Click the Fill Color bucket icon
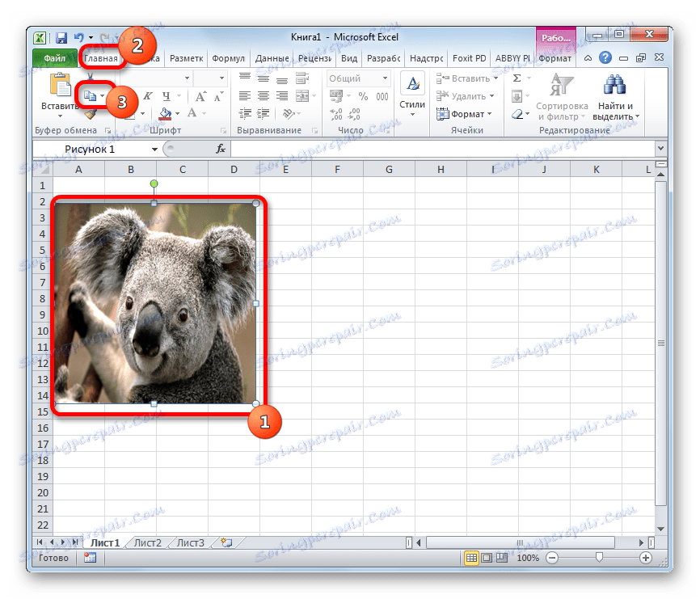 pos(164,113)
